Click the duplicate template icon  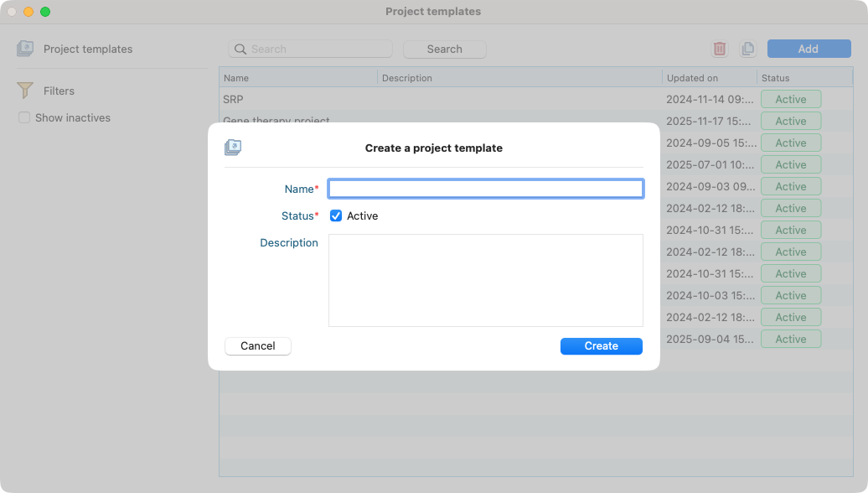pyautogui.click(x=748, y=49)
